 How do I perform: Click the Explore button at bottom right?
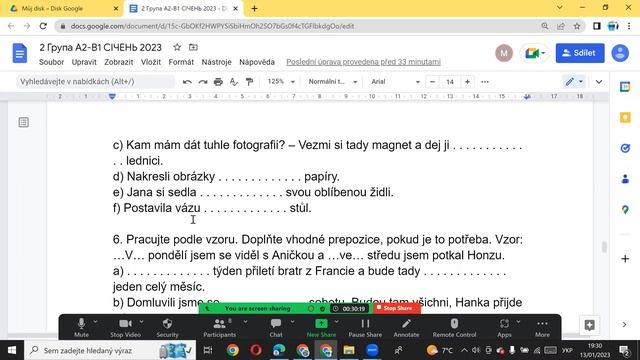pos(589,325)
